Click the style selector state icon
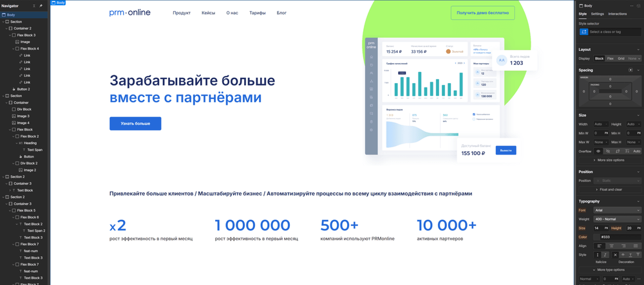 [x=584, y=32]
